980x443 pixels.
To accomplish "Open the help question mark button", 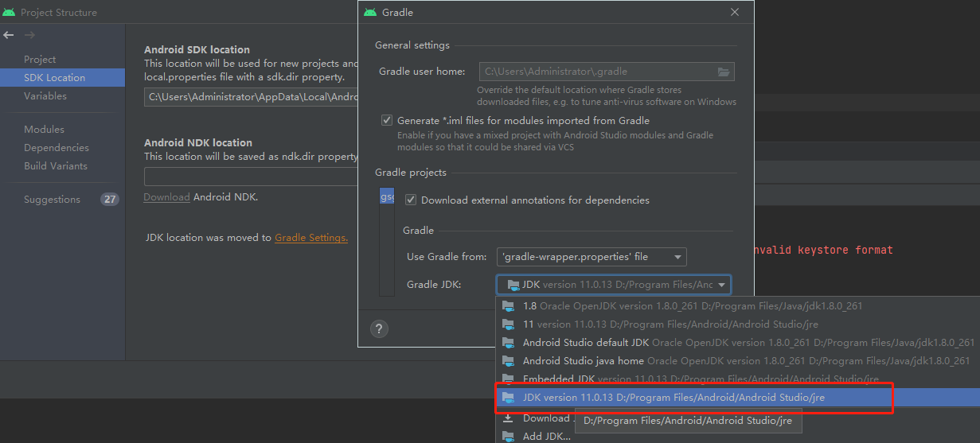I will (x=379, y=329).
